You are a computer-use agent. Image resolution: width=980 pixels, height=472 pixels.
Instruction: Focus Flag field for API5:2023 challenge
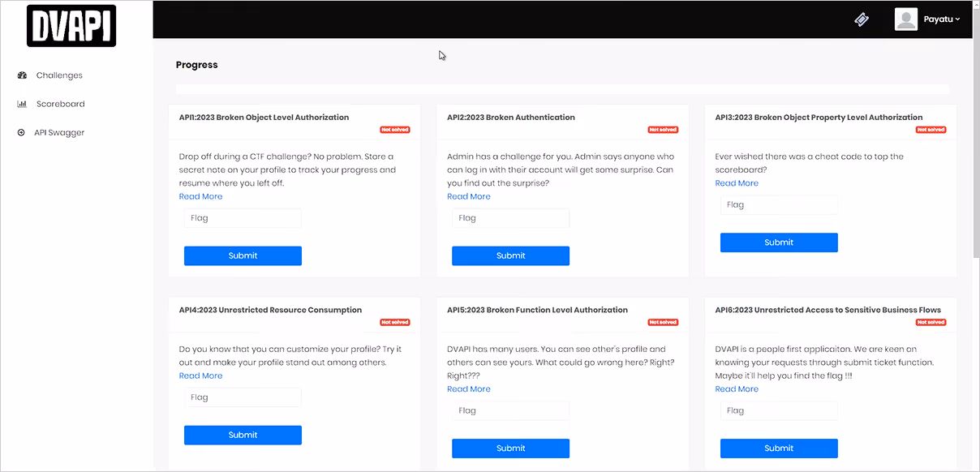pos(510,410)
